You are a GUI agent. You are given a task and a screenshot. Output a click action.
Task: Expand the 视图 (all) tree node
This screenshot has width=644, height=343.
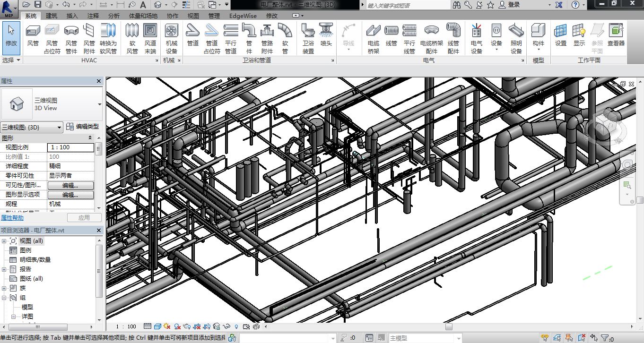coord(4,241)
